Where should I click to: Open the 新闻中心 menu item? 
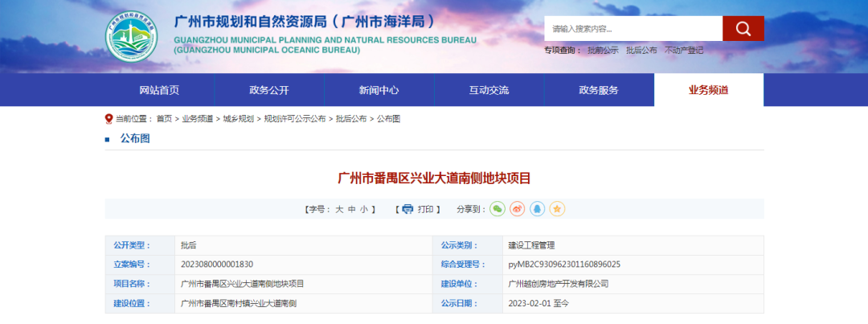pyautogui.click(x=379, y=90)
